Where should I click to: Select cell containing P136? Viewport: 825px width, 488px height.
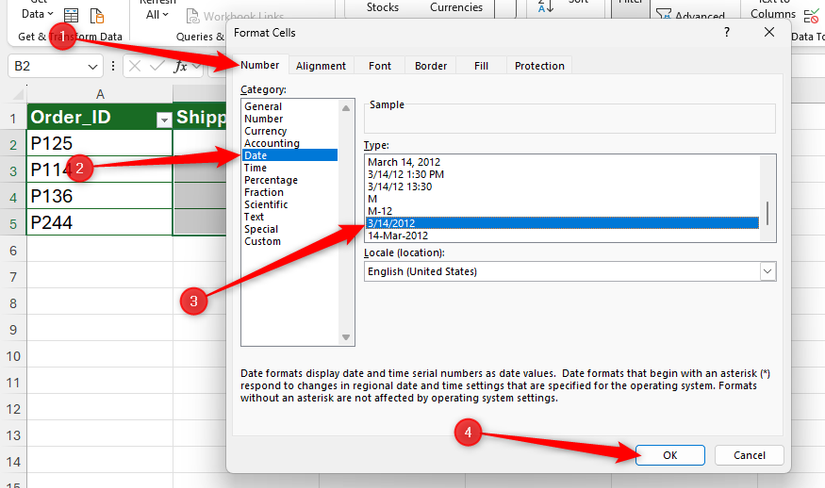coord(99,196)
